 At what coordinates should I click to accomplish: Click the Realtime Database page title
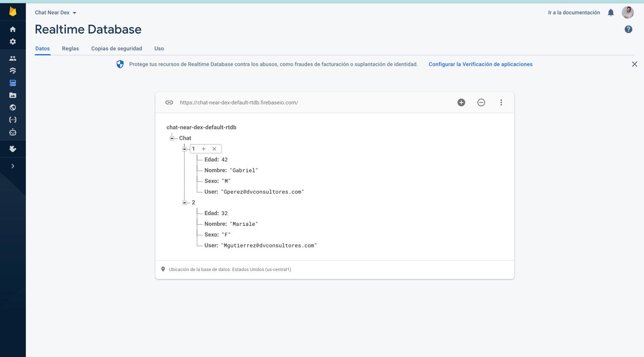[88, 29]
